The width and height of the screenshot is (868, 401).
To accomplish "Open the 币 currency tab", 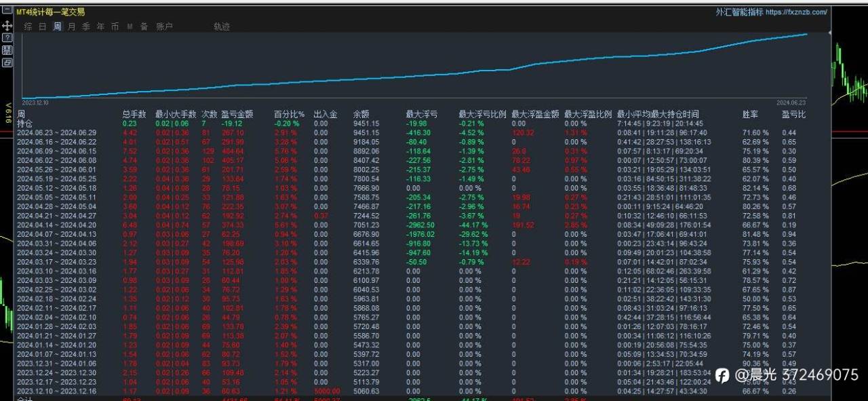I will coord(115,26).
